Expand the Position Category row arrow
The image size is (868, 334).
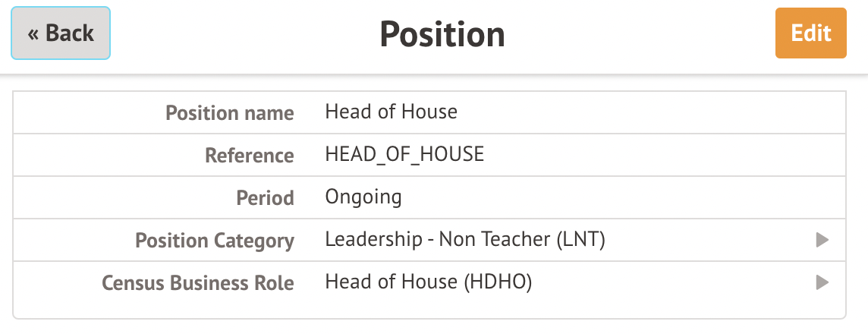(x=821, y=241)
